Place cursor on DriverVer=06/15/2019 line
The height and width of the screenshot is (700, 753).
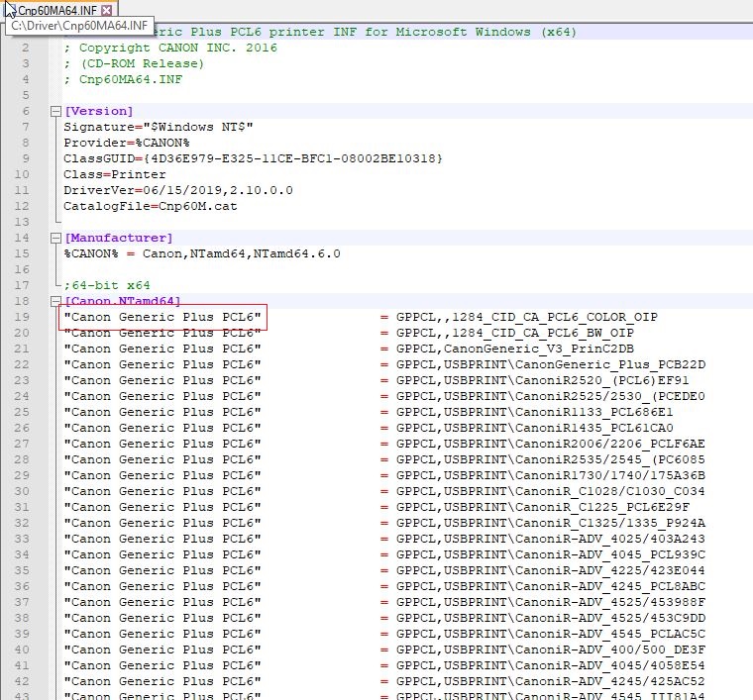[177, 191]
